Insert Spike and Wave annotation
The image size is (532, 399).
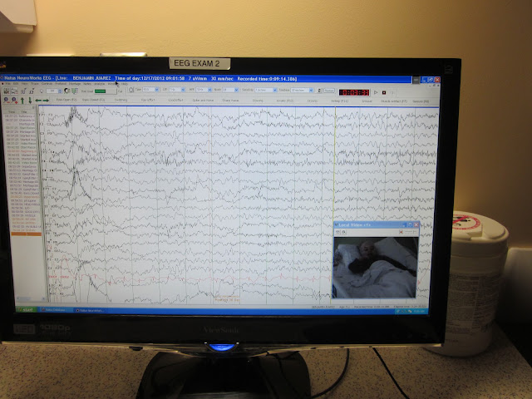point(203,101)
